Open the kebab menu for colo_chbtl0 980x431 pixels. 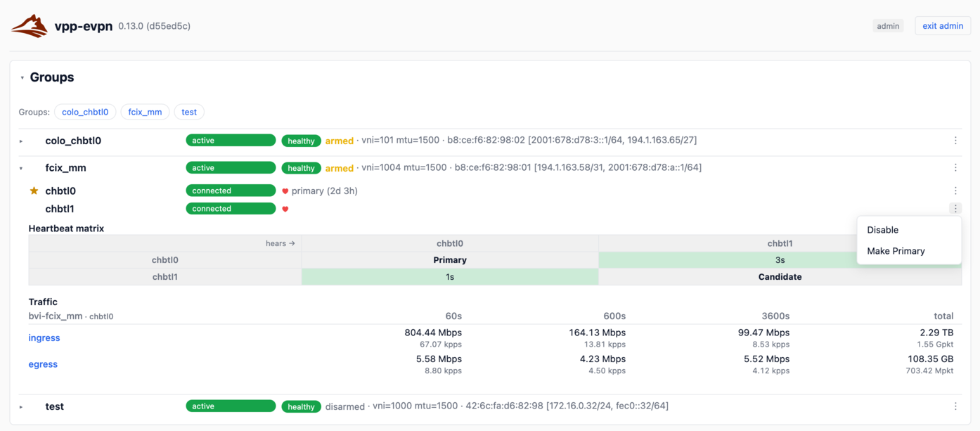(955, 141)
